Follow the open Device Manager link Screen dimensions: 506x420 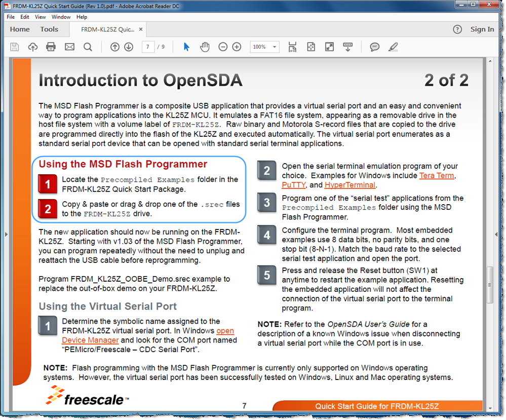pos(90,340)
